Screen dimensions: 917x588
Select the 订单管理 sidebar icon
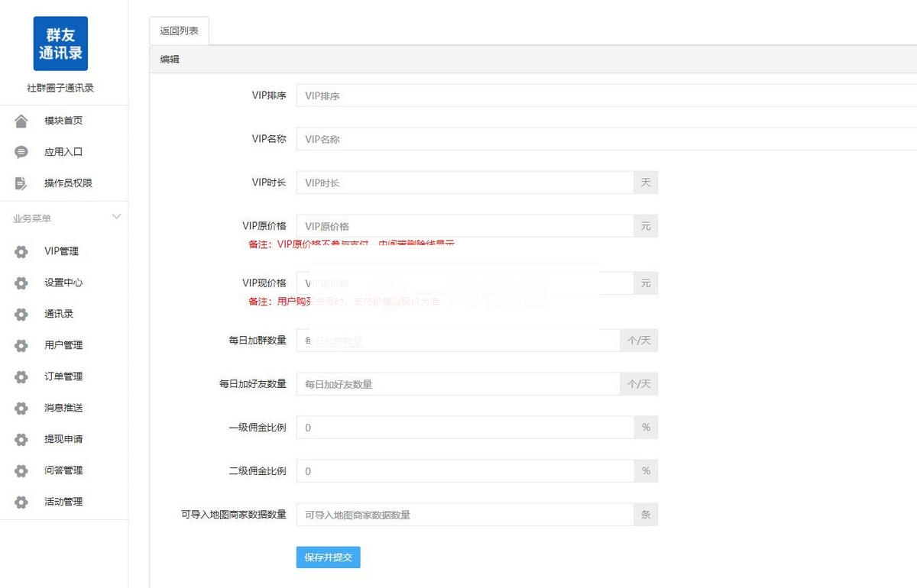(x=21, y=376)
